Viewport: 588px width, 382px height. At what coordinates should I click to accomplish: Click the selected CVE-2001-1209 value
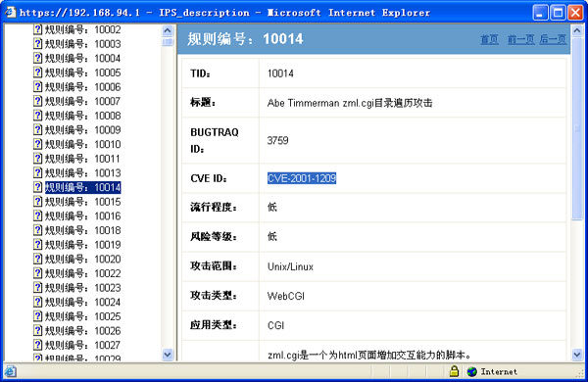pyautogui.click(x=302, y=178)
